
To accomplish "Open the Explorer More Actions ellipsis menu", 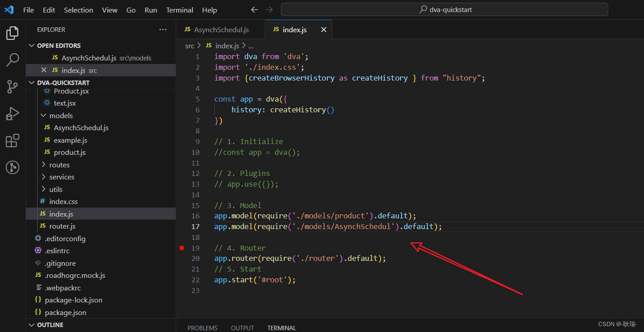I will tap(163, 30).
